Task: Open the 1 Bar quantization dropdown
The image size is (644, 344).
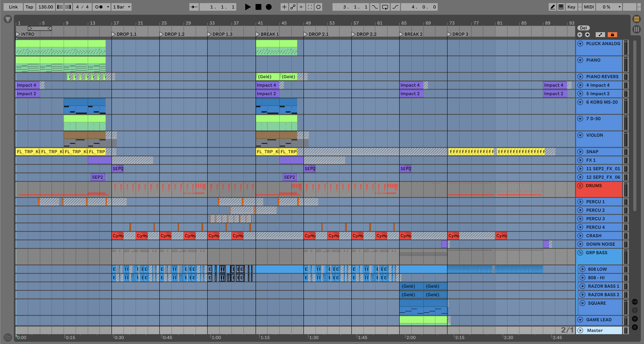Action: pos(122,7)
